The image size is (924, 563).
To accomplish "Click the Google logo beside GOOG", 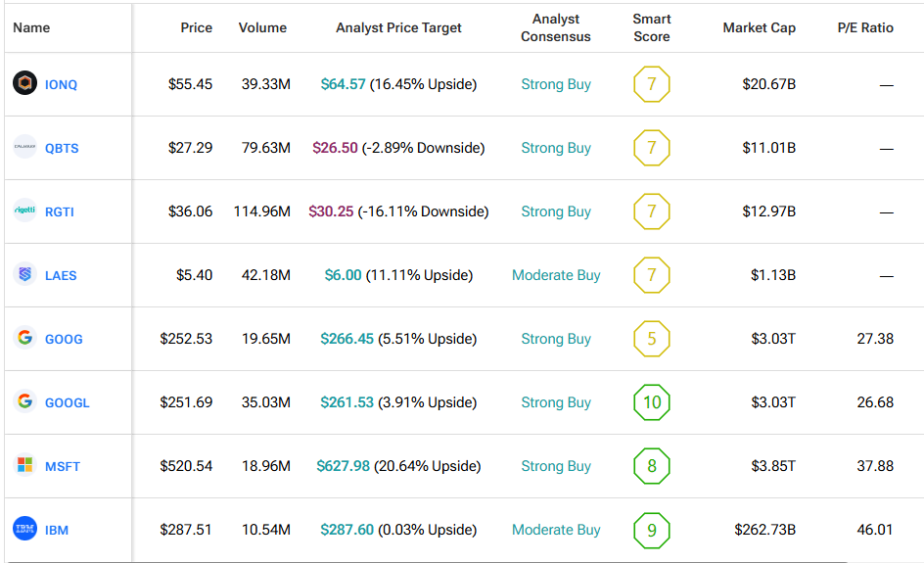I will (x=24, y=339).
